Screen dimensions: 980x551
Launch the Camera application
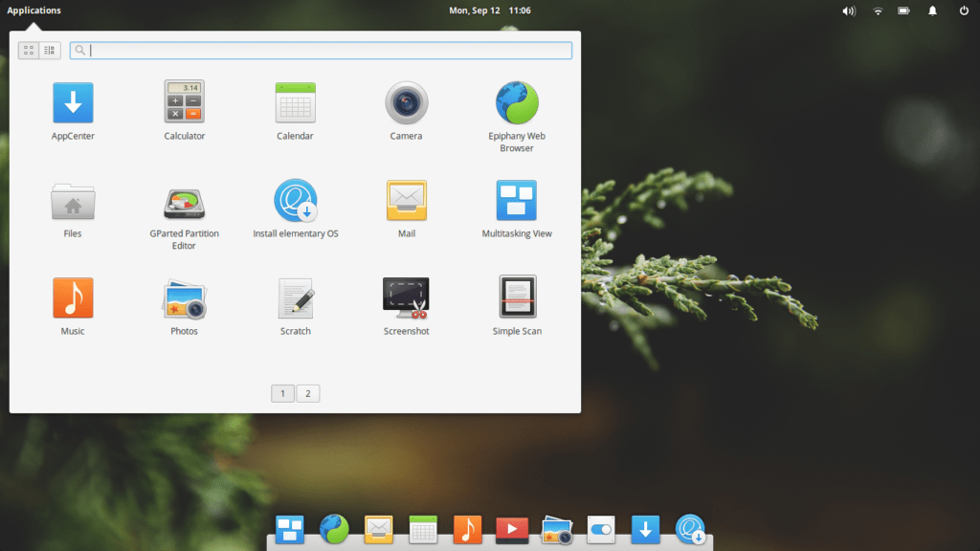(406, 103)
